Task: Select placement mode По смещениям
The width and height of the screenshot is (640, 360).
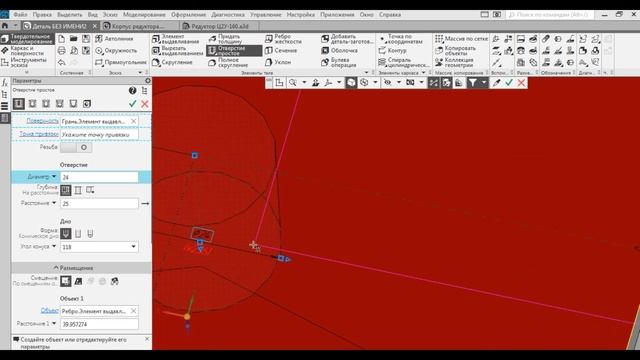Action: 65,281
